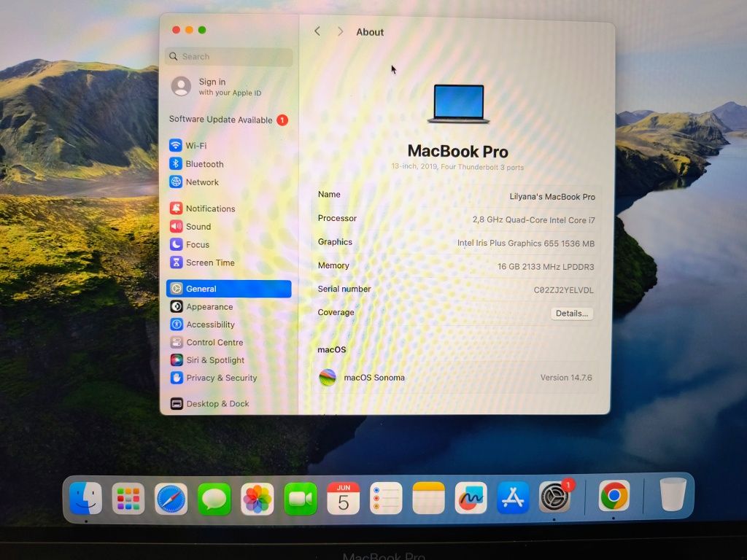Screen dimensions: 747x560
Task: Click Intel Iris Plus Graphics 655 value
Action: 526,244
